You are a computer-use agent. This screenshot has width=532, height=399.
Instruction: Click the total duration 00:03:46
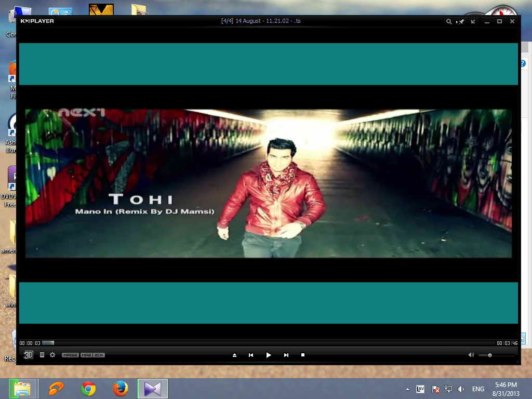click(x=507, y=343)
